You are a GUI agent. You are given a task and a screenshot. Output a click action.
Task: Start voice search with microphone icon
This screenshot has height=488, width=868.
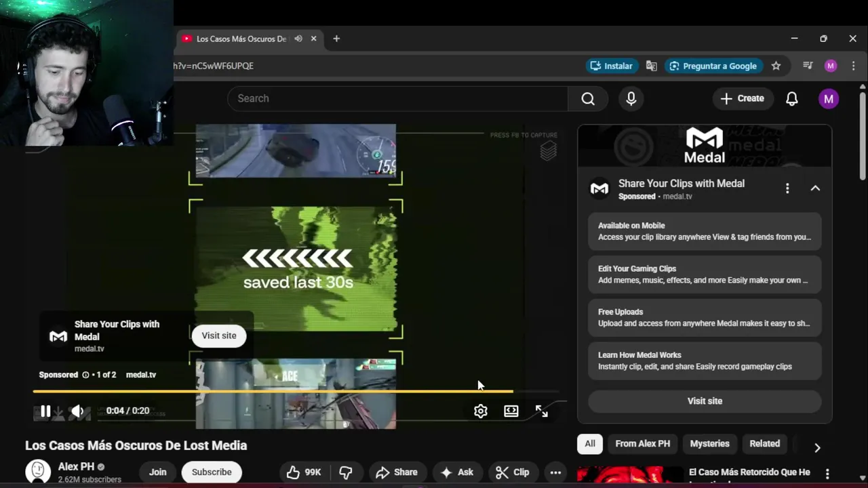tap(631, 99)
